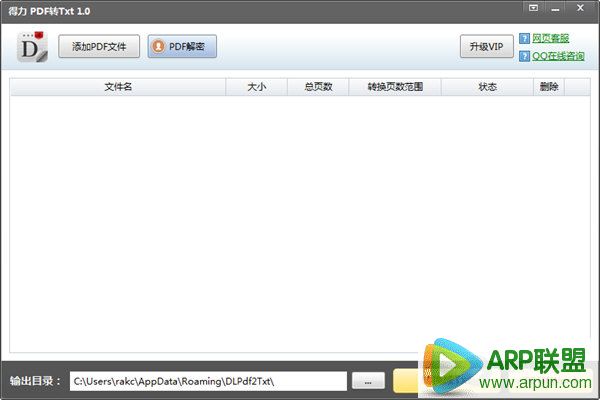Click the question icon beside QQ在线咨询

(525, 56)
